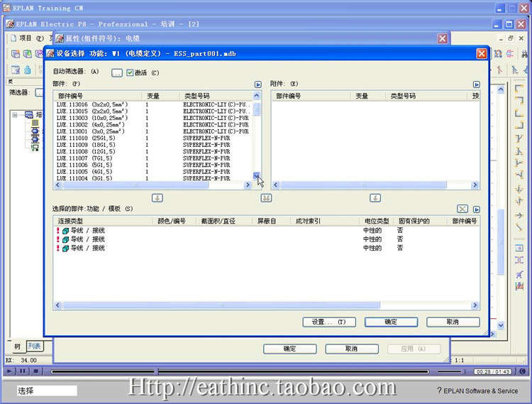Click the volume slider in the player bar
The image size is (532, 404).
click(x=451, y=372)
